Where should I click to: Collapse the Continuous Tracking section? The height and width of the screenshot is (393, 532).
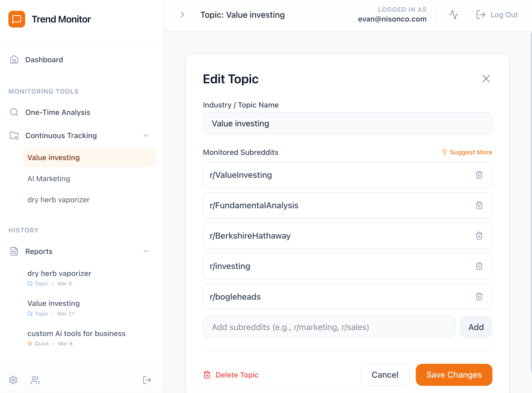coord(146,135)
